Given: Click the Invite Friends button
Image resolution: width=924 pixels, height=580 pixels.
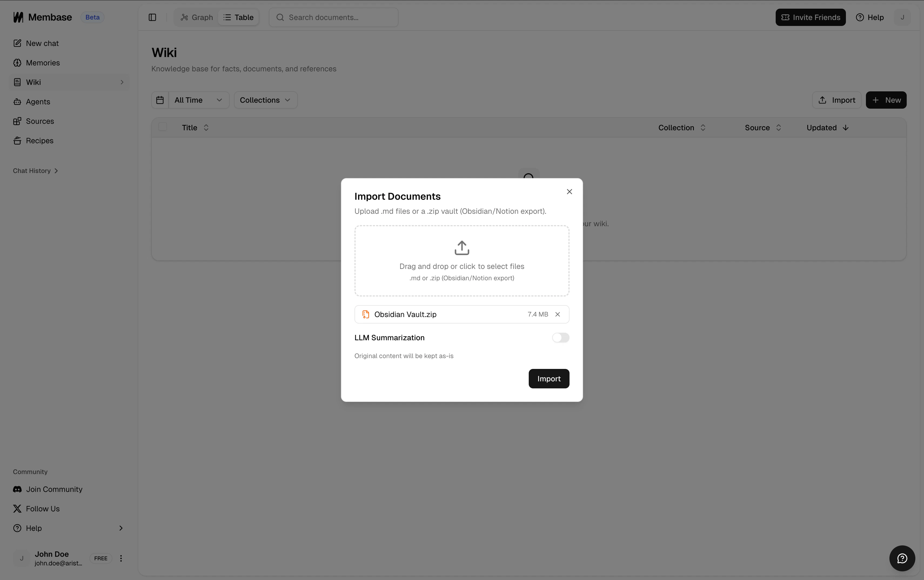Looking at the screenshot, I should coord(810,17).
